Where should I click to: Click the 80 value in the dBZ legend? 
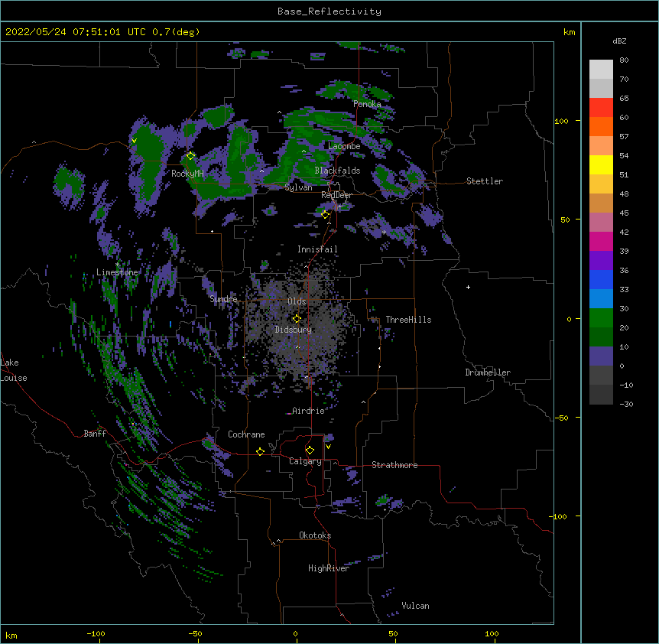[x=624, y=60]
